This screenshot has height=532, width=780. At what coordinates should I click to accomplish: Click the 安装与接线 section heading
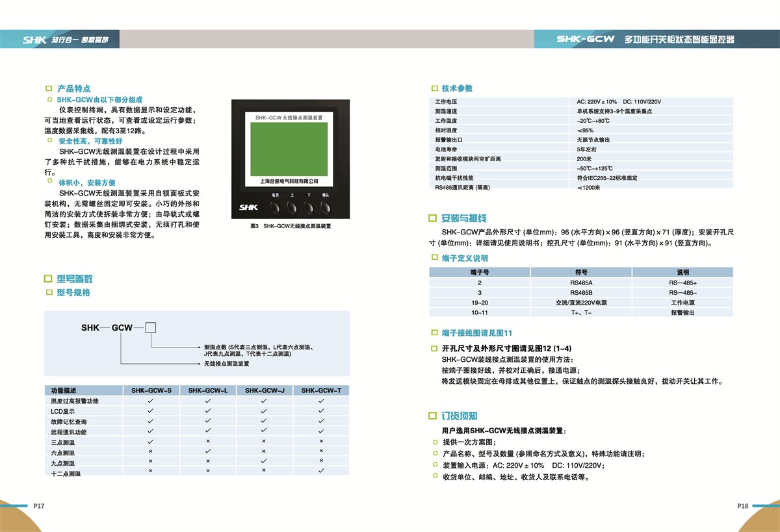(x=464, y=218)
